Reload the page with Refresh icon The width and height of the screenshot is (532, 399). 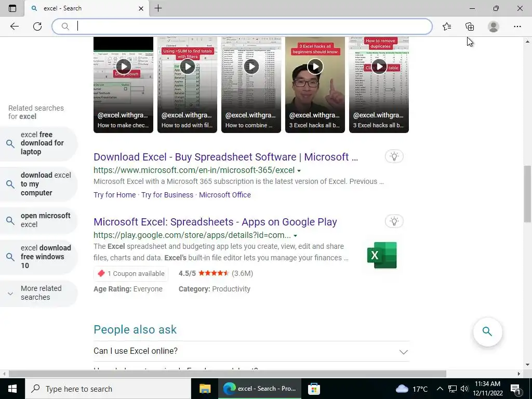point(37,26)
